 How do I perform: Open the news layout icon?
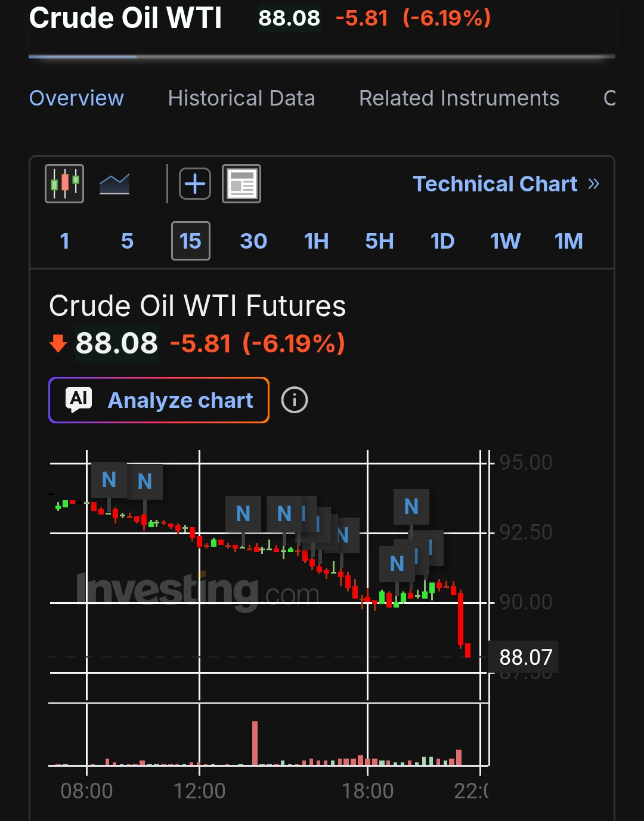[x=241, y=184]
